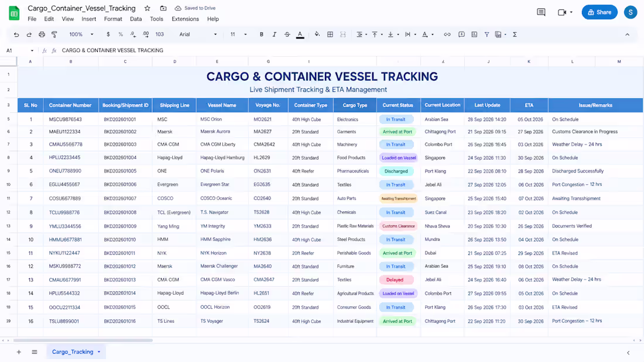Format as percent with % icon

click(121, 35)
